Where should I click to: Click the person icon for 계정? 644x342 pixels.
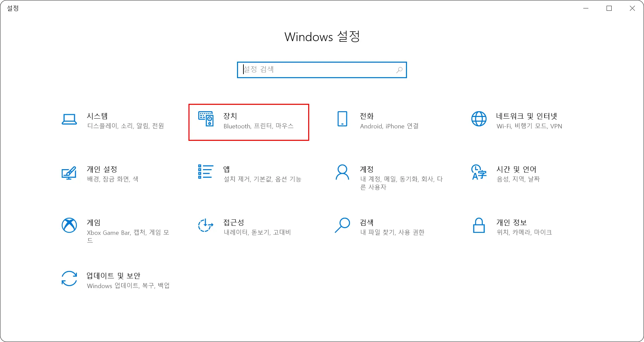tap(342, 172)
